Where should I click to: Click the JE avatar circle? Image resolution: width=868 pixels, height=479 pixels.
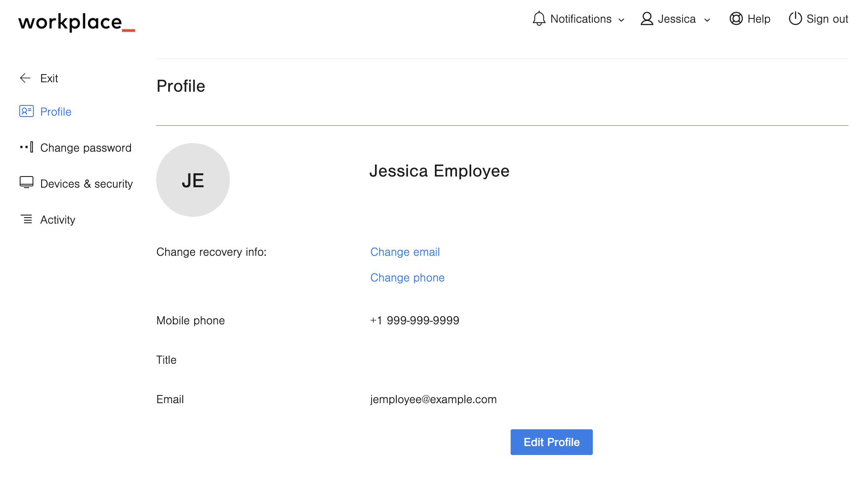point(193,180)
